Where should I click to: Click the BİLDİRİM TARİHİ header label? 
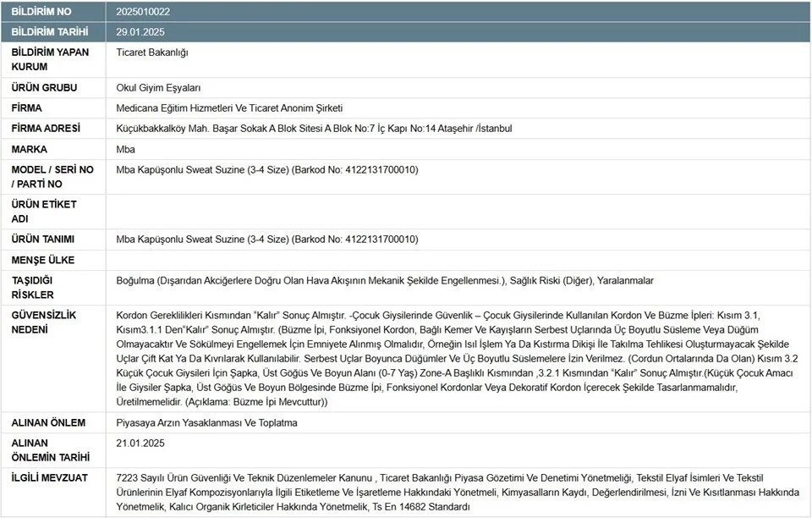pyautogui.click(x=52, y=31)
